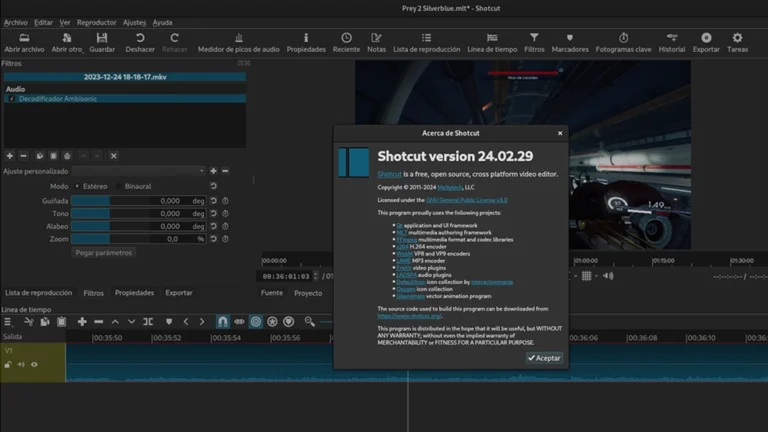Click Aceptar in the about dialog

pos(545,357)
